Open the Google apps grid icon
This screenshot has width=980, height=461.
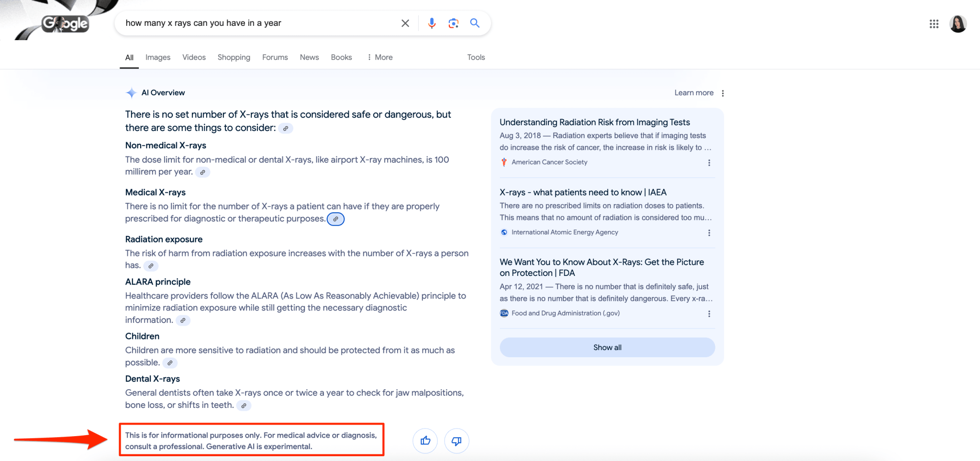(x=934, y=23)
